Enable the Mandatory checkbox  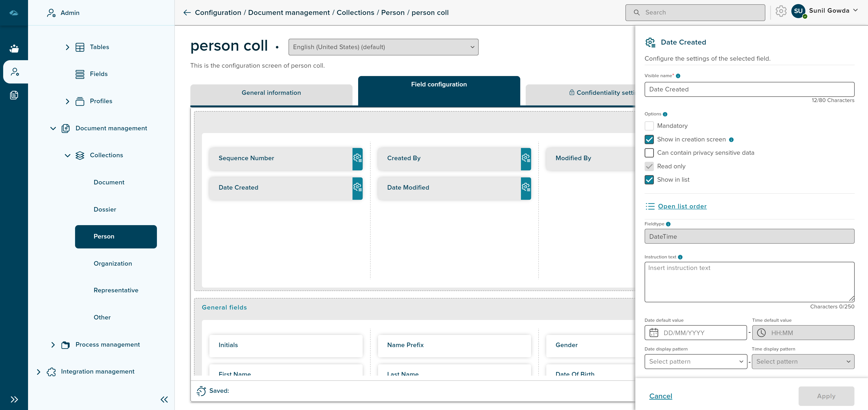(x=649, y=126)
